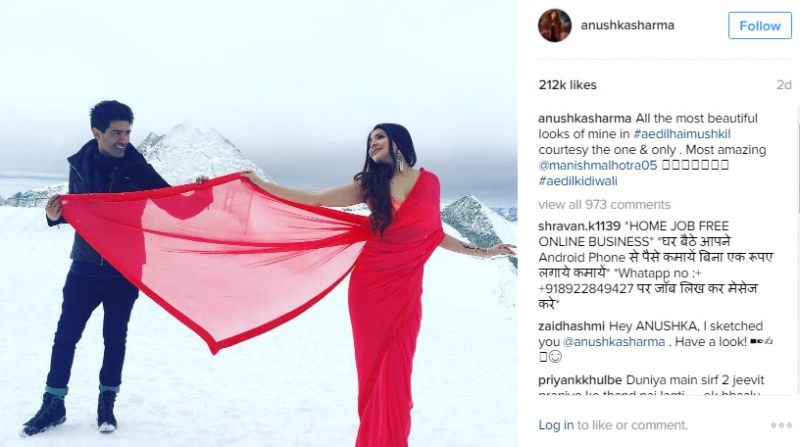Open commenter shravan.k1139's profile

pyautogui.click(x=579, y=226)
